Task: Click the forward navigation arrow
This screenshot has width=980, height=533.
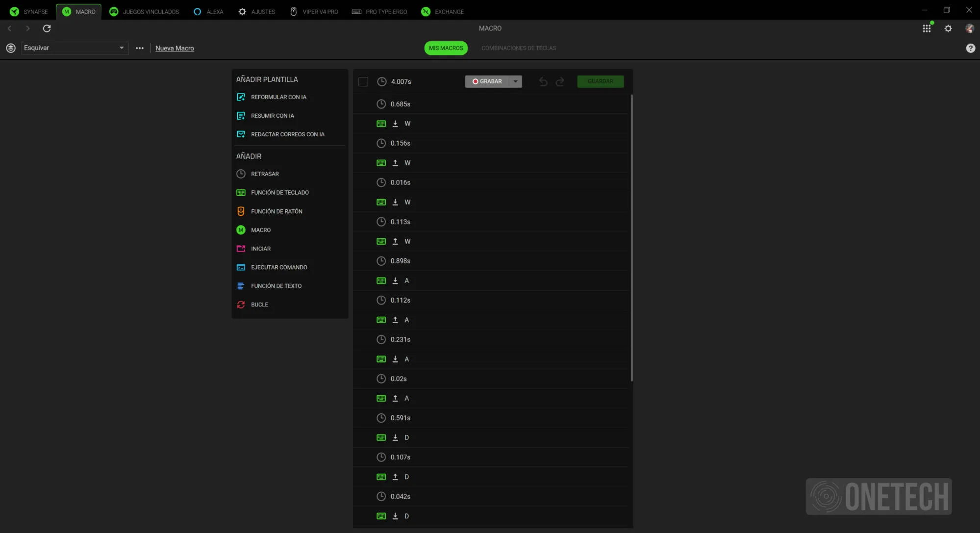Action: click(27, 28)
